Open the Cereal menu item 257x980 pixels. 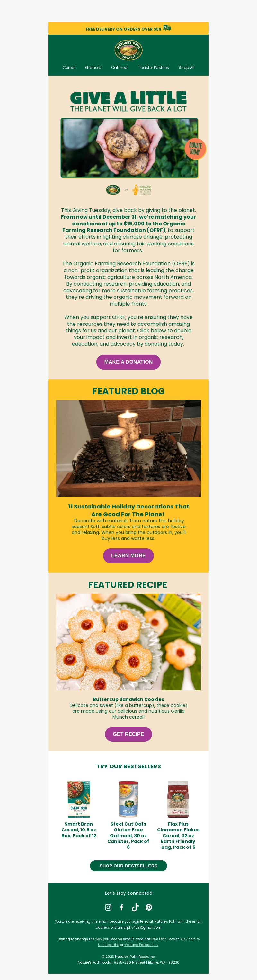[x=69, y=67]
